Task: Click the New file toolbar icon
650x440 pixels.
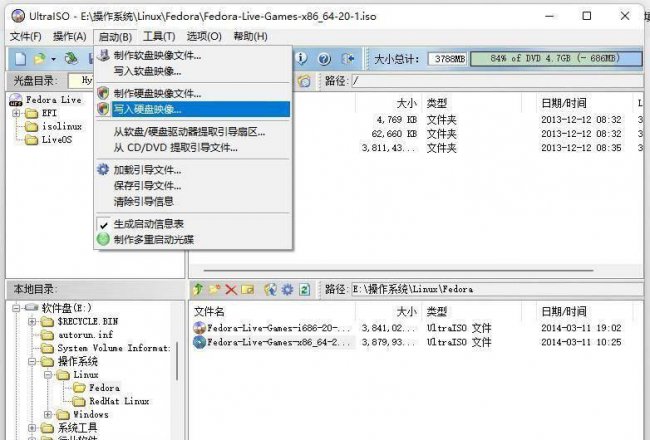Action: (x=20, y=59)
